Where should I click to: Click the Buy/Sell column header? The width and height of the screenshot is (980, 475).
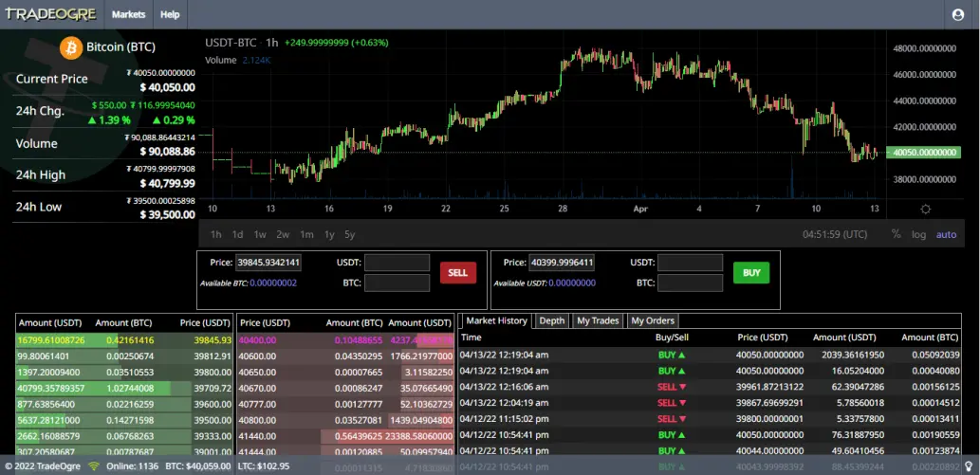(672, 337)
